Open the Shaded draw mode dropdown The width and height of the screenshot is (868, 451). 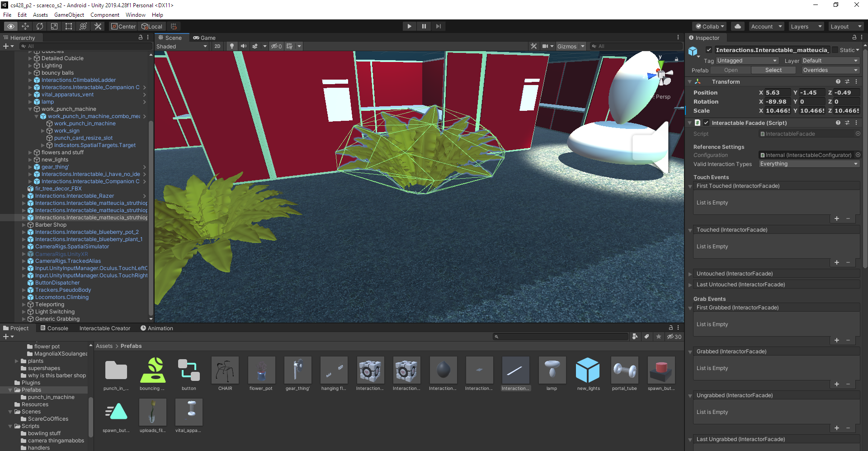click(x=182, y=46)
